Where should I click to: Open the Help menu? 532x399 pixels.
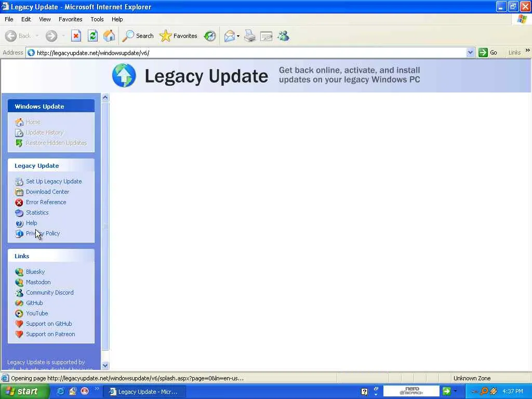(x=117, y=19)
